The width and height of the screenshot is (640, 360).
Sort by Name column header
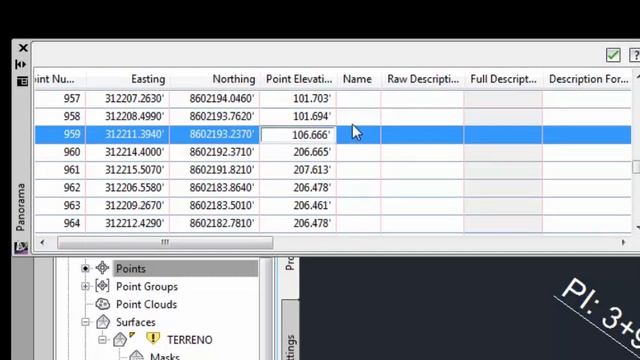(358, 79)
